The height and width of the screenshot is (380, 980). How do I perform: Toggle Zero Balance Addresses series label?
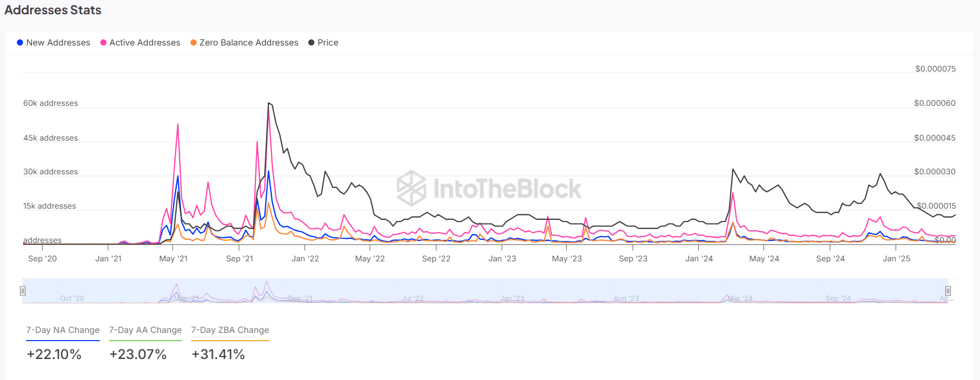249,42
